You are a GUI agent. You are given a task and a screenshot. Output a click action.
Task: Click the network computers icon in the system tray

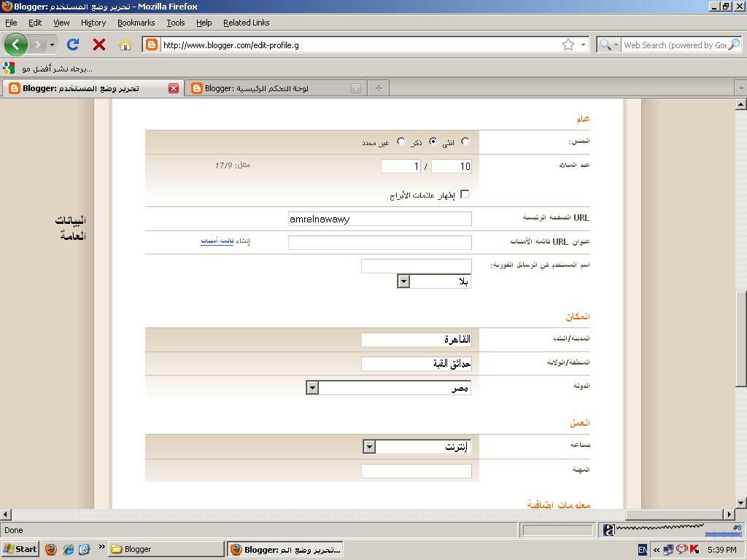pyautogui.click(x=668, y=550)
